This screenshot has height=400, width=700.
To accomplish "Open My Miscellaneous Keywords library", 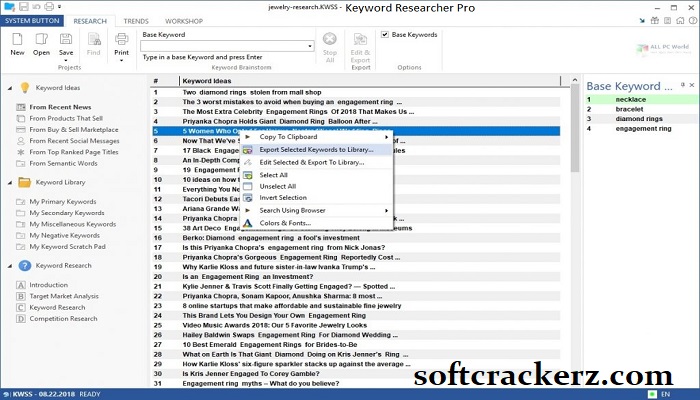I will (72, 224).
